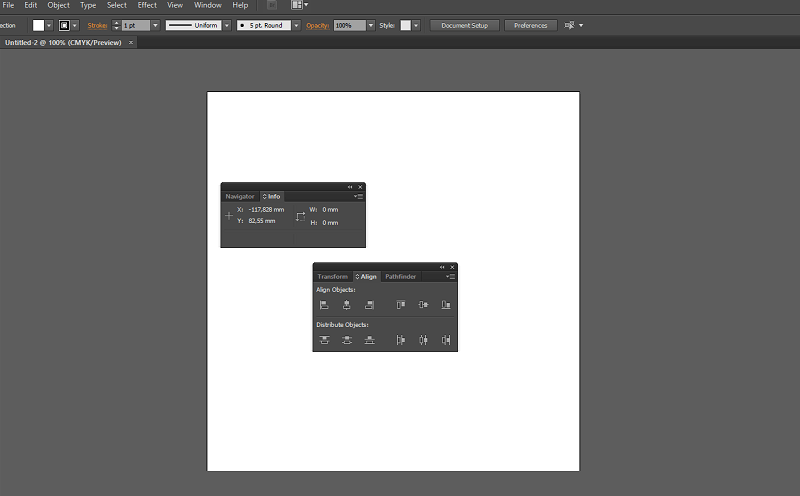The width and height of the screenshot is (800, 496).
Task: Open the File menu
Action: click(8, 5)
